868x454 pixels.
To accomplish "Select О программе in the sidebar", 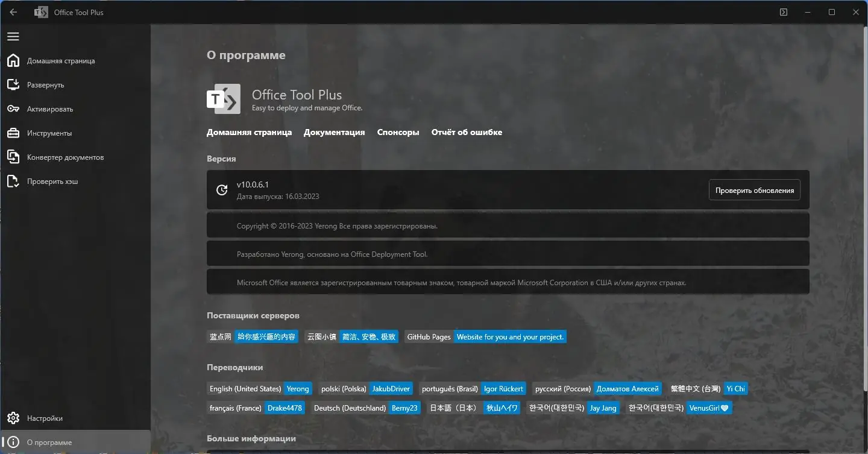I will (75, 443).
